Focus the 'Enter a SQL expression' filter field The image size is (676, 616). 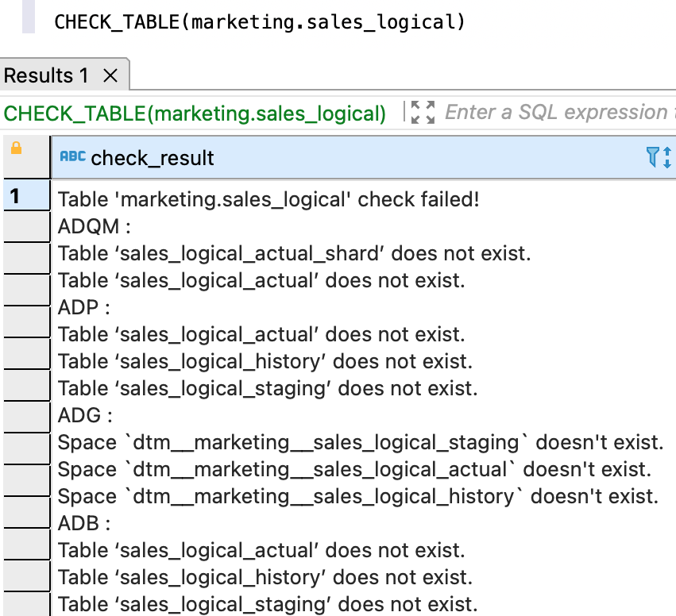(x=556, y=113)
